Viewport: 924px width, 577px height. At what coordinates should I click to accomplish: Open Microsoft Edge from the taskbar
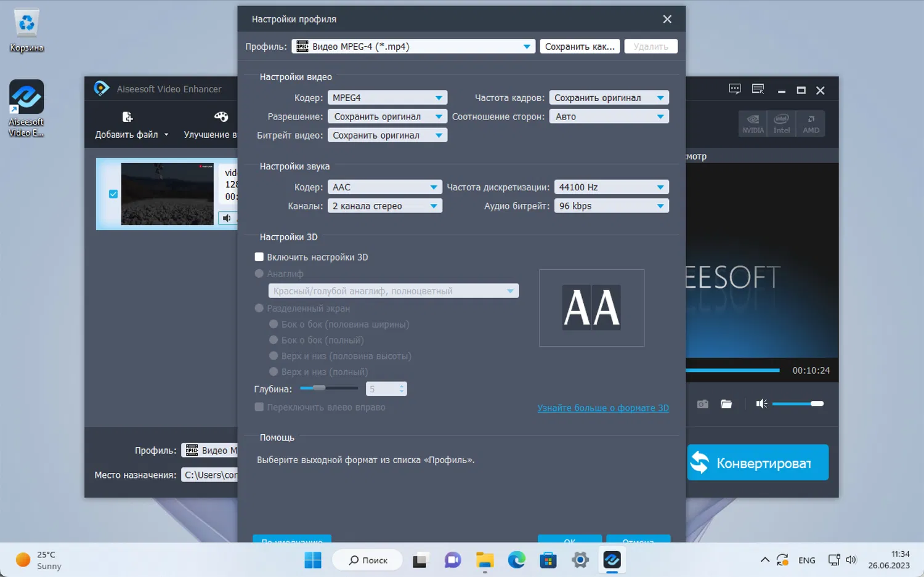tap(516, 560)
